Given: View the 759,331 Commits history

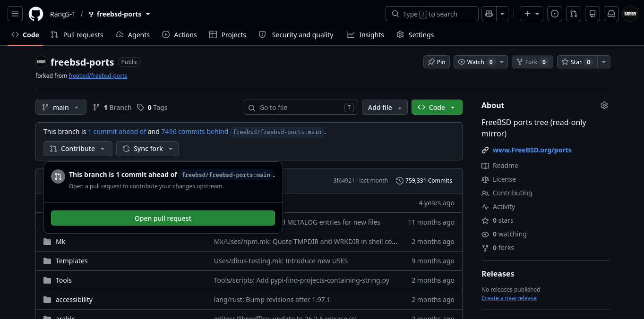Looking at the screenshot, I should tap(424, 180).
